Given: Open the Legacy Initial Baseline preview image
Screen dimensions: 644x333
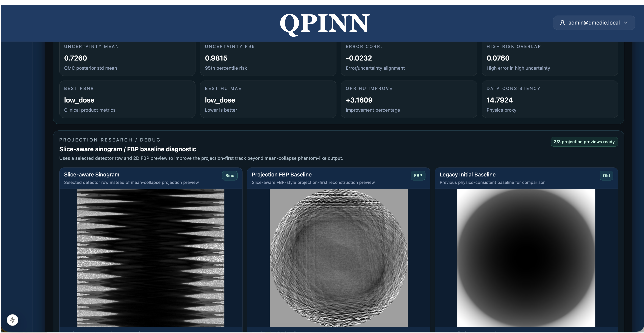Looking at the screenshot, I should point(526,258).
